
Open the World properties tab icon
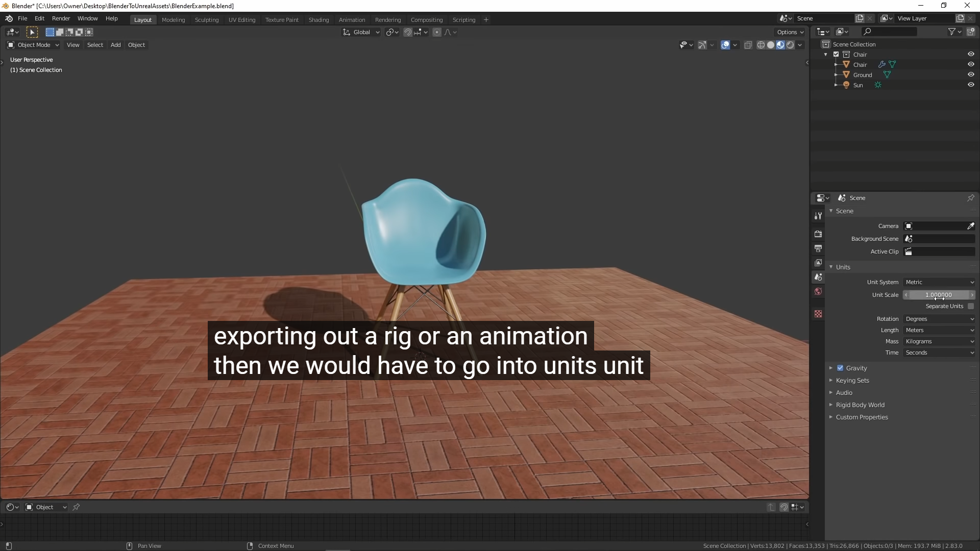[818, 291]
